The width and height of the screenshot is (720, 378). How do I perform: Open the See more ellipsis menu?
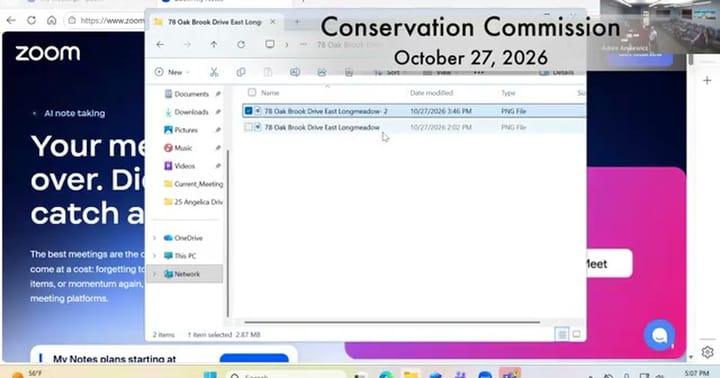click(478, 73)
